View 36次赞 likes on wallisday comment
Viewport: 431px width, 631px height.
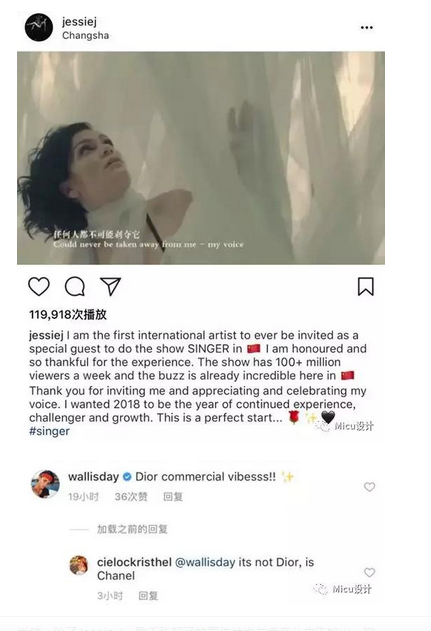[131, 497]
